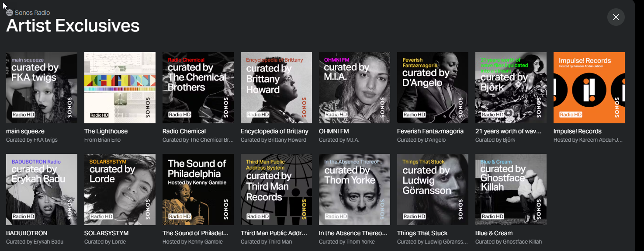Click 'Impulse! Records' title below cover
644x251 pixels.
pyautogui.click(x=578, y=131)
